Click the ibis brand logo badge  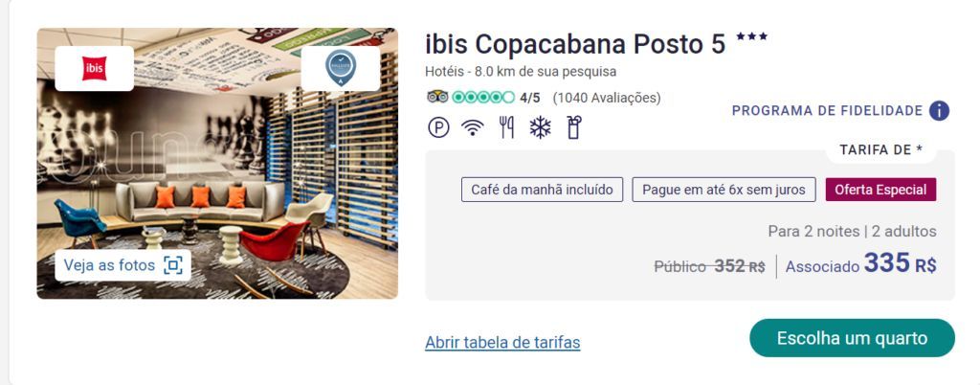[95, 68]
